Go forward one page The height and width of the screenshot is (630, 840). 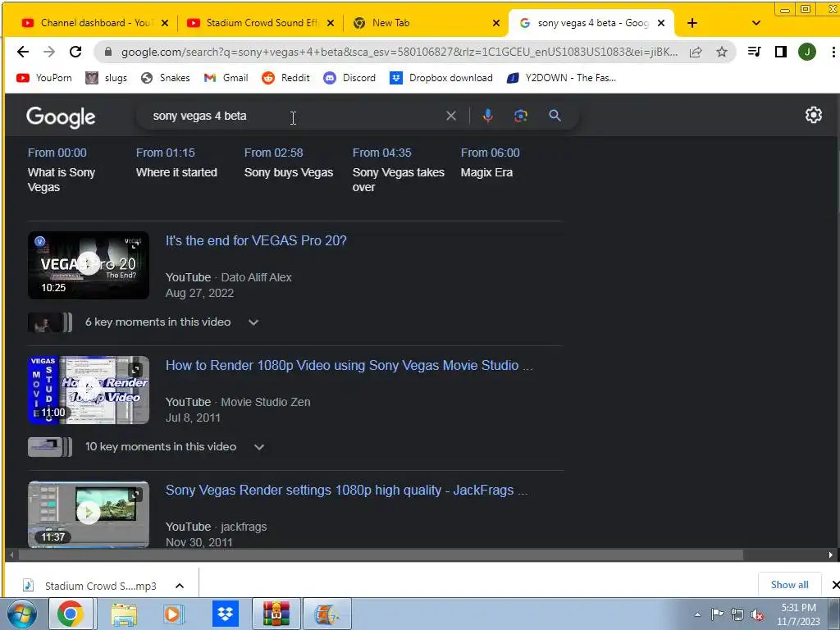[48, 52]
